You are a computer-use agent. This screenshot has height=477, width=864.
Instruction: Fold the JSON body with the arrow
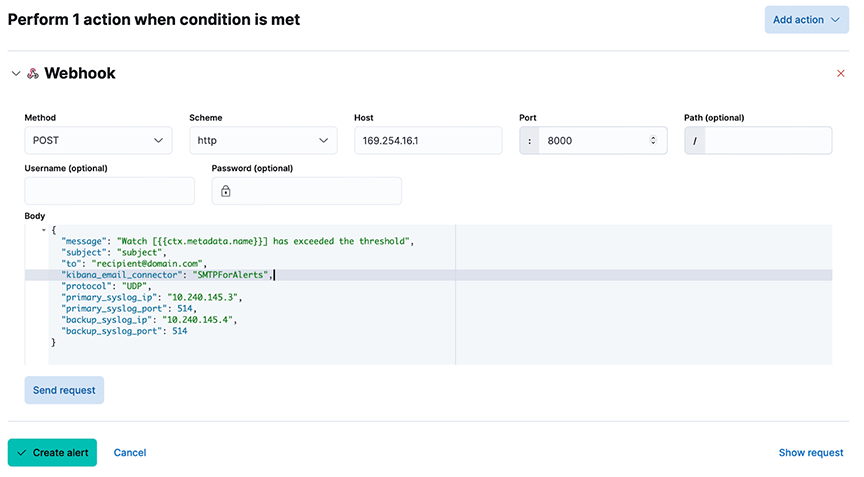(44, 230)
